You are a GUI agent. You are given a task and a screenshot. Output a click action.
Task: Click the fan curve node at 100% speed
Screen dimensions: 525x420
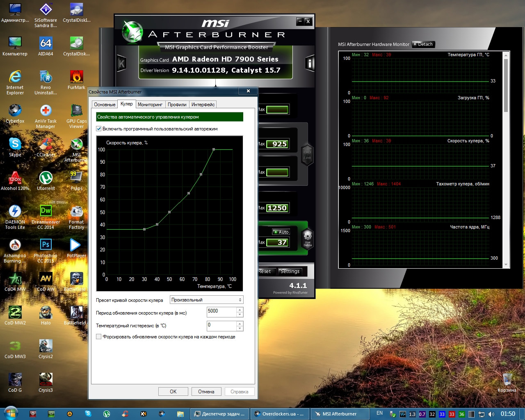tap(214, 149)
